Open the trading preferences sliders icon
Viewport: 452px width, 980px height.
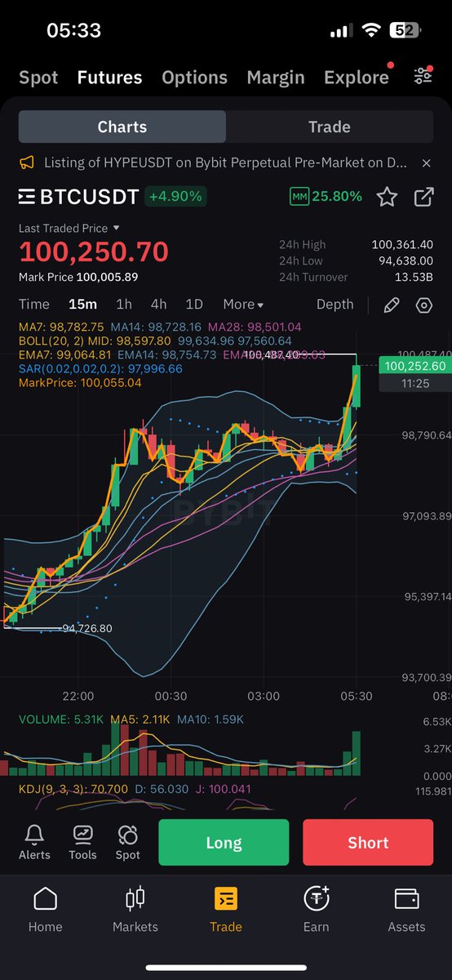tap(423, 77)
